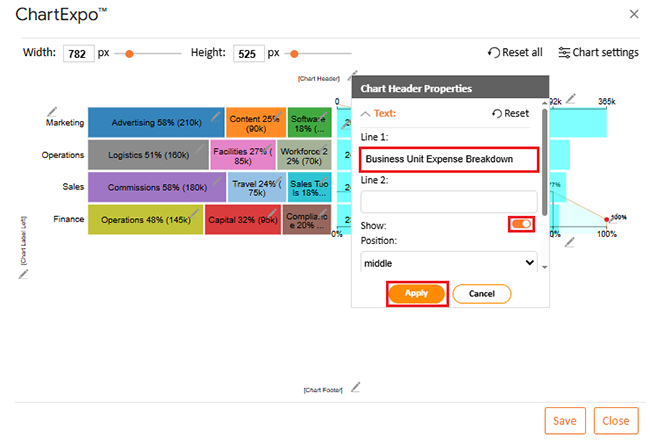Click the empty Line 2 field
The height and width of the screenshot is (444, 650).
449,201
